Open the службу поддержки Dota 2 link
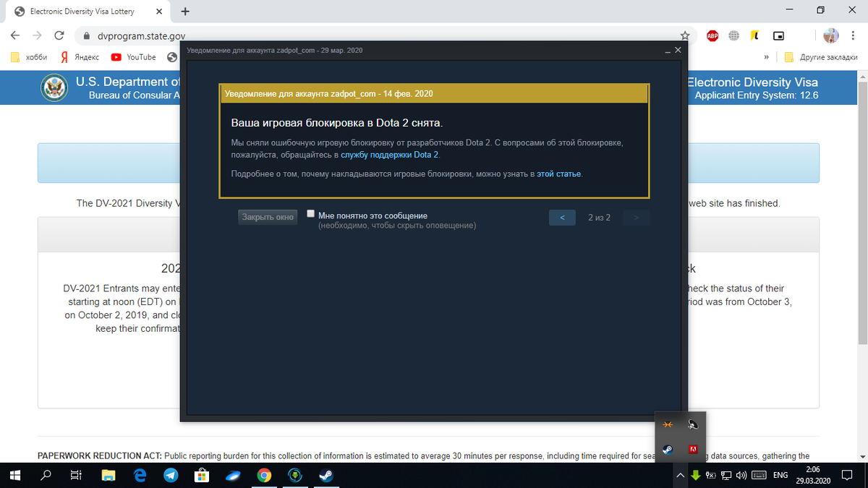Viewport: 868px width, 488px height. (x=390, y=155)
